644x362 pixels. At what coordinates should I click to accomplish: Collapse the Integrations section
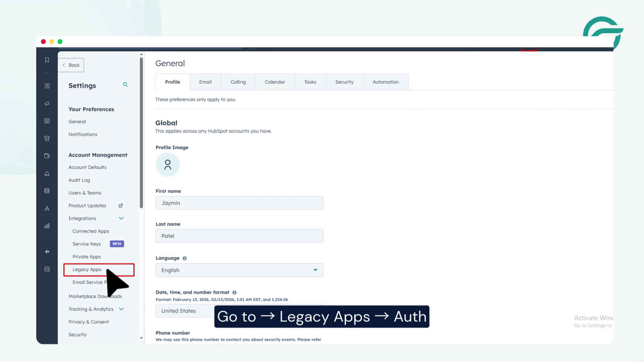[x=121, y=218]
